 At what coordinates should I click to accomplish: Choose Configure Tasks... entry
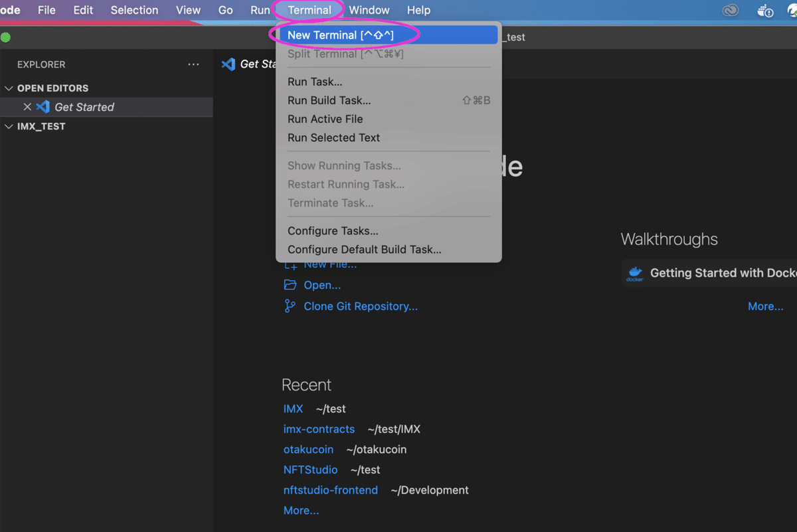(x=389, y=231)
